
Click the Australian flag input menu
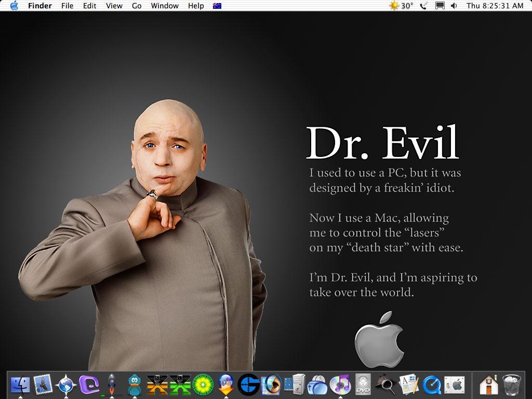pos(217,6)
